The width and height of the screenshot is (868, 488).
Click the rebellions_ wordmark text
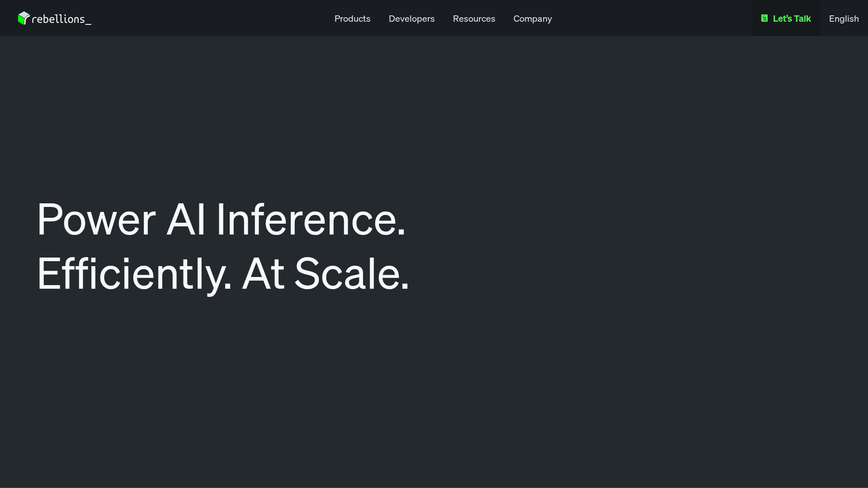pos(61,19)
